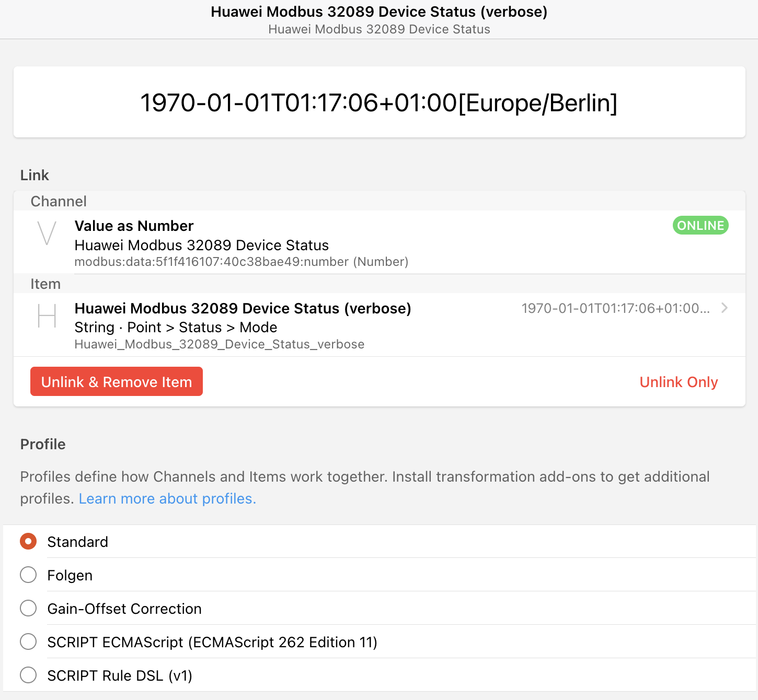Click the large timestamp state value card

click(379, 102)
